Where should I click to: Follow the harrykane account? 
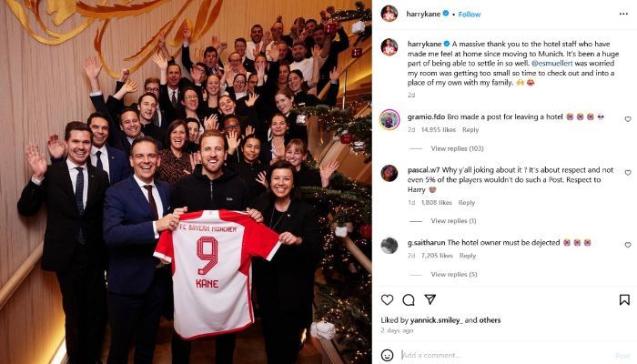(x=470, y=15)
